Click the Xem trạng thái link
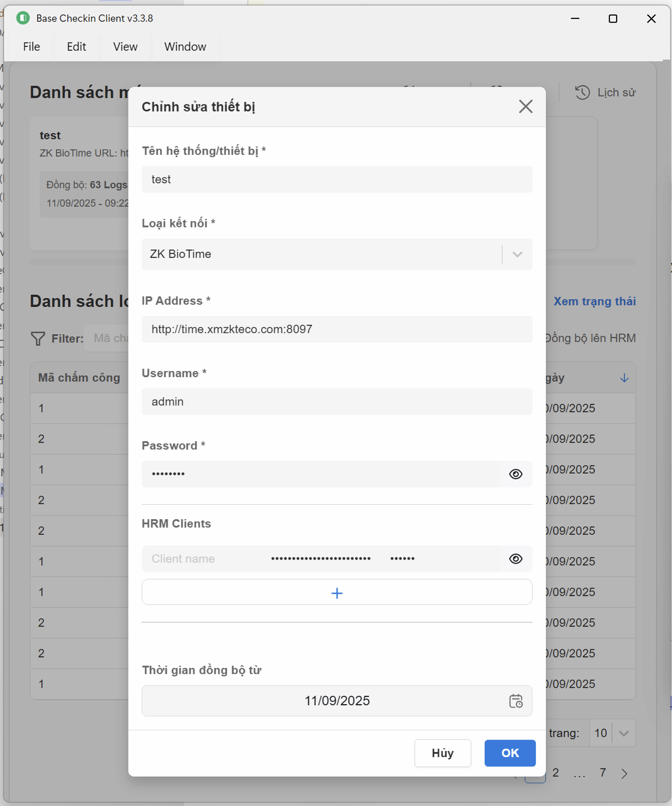672x806 pixels. coord(594,301)
